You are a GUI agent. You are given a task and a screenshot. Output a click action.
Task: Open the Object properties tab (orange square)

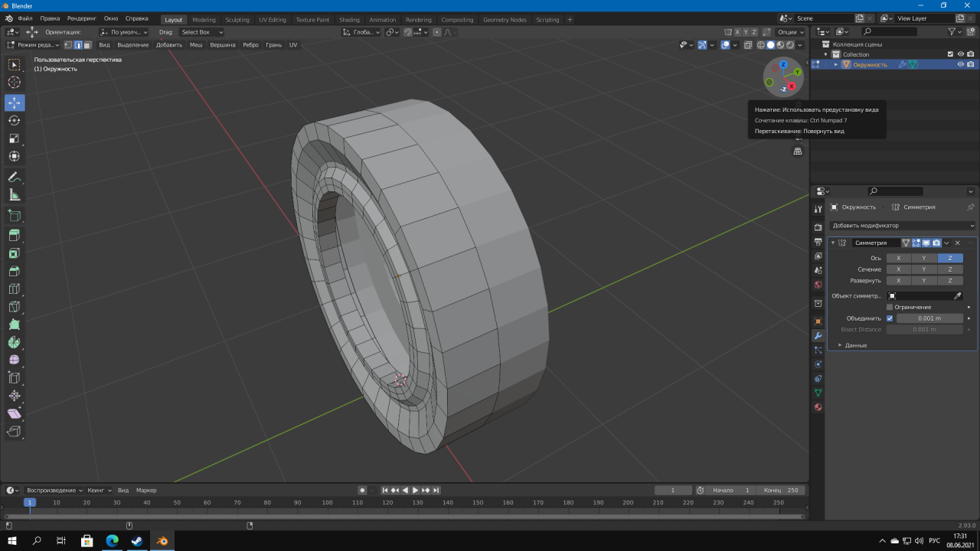[818, 321]
